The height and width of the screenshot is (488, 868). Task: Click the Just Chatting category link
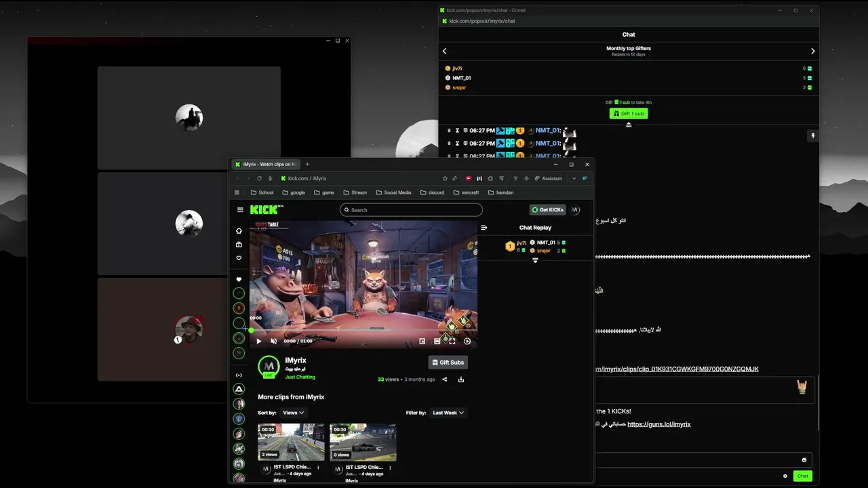tap(300, 377)
